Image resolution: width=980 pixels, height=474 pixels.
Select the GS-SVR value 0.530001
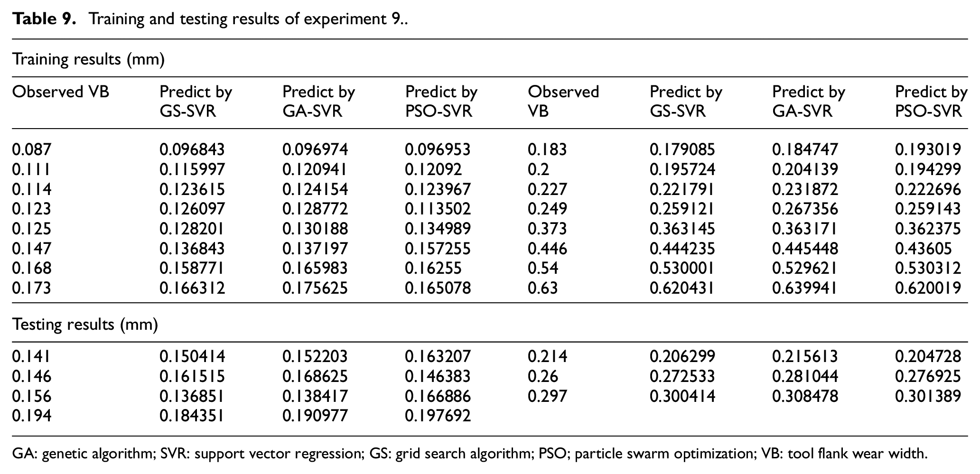(x=682, y=268)
